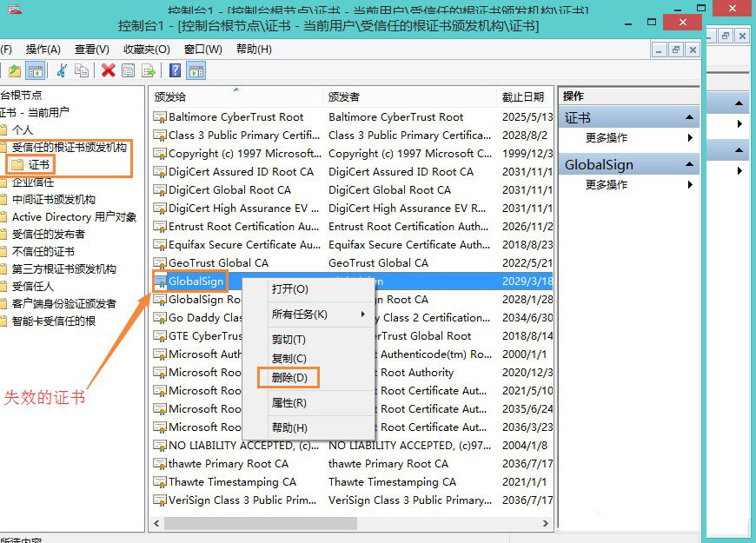Image resolution: width=756 pixels, height=543 pixels.
Task: Select Active Directory 用户对象 tree node
Action: 74,217
